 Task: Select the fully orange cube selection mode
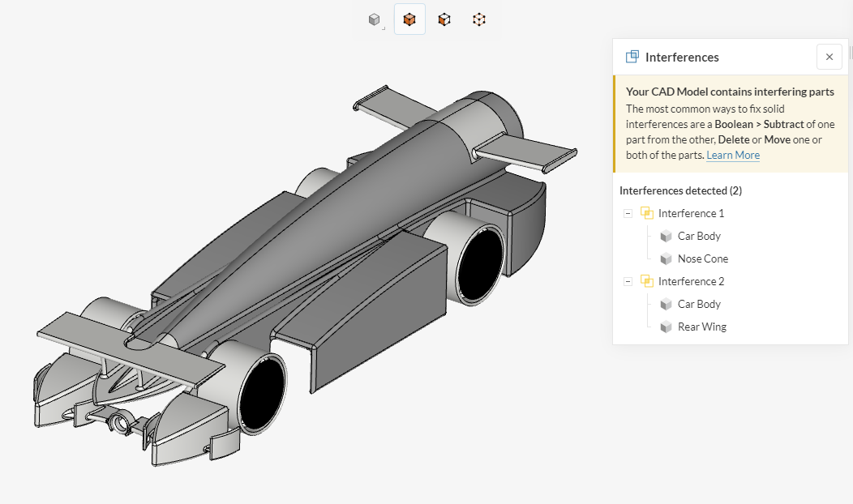[409, 19]
